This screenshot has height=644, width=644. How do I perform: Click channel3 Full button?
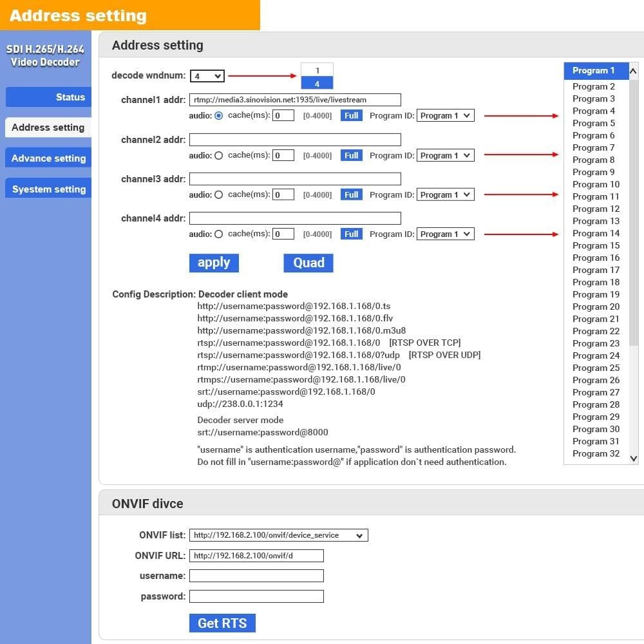[351, 194]
